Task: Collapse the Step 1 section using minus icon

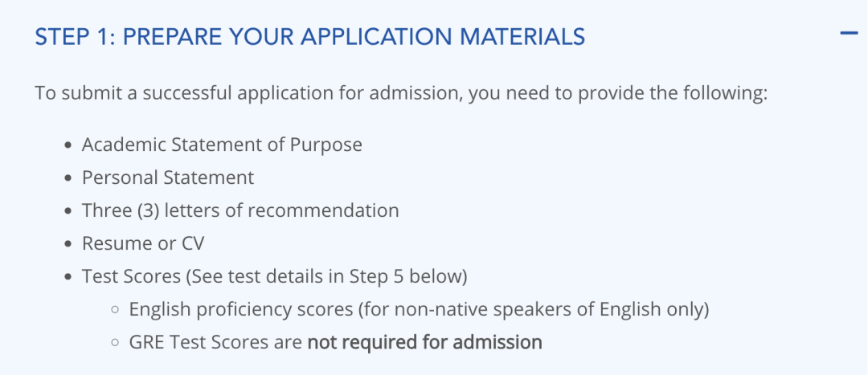Action: click(x=848, y=34)
